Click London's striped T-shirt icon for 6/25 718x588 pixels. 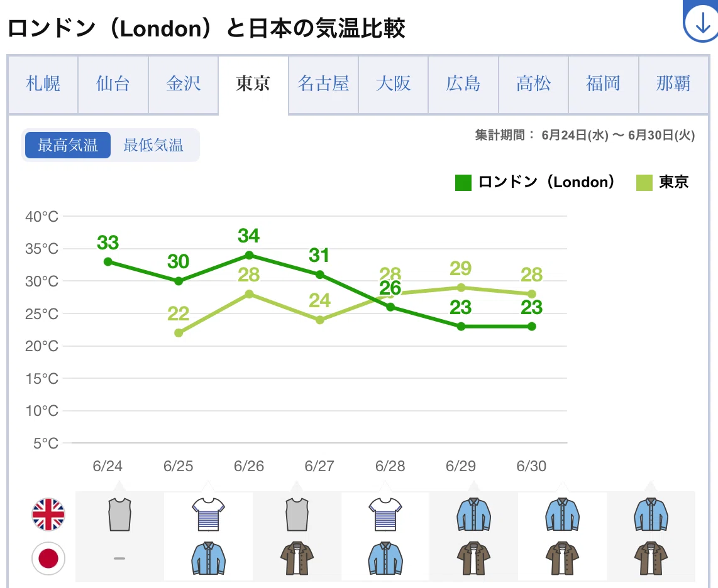coord(208,514)
